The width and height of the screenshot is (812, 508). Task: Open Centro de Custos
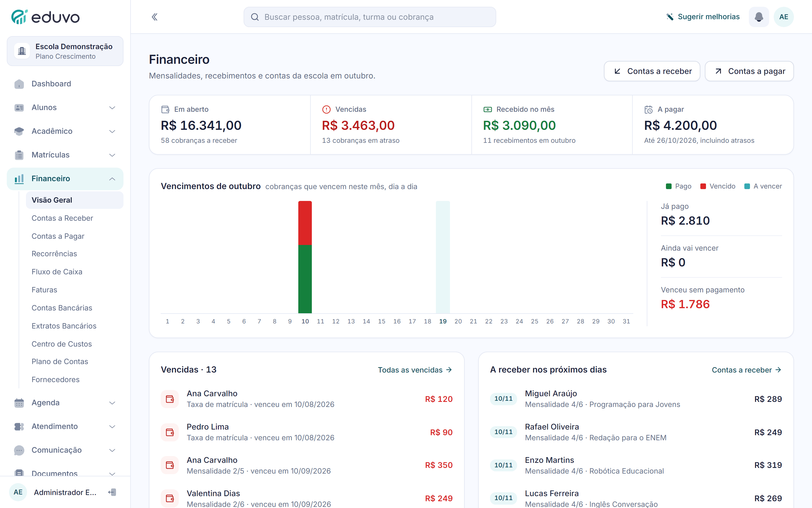pos(74,344)
